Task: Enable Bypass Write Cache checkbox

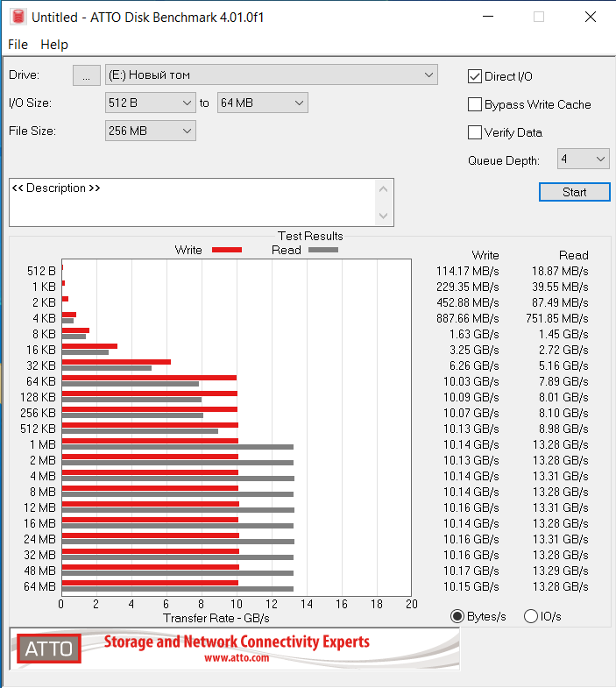Action: 475,104
